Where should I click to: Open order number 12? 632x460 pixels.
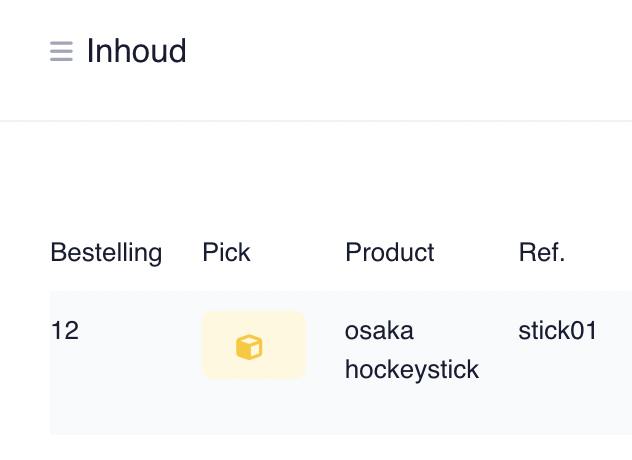click(65, 331)
